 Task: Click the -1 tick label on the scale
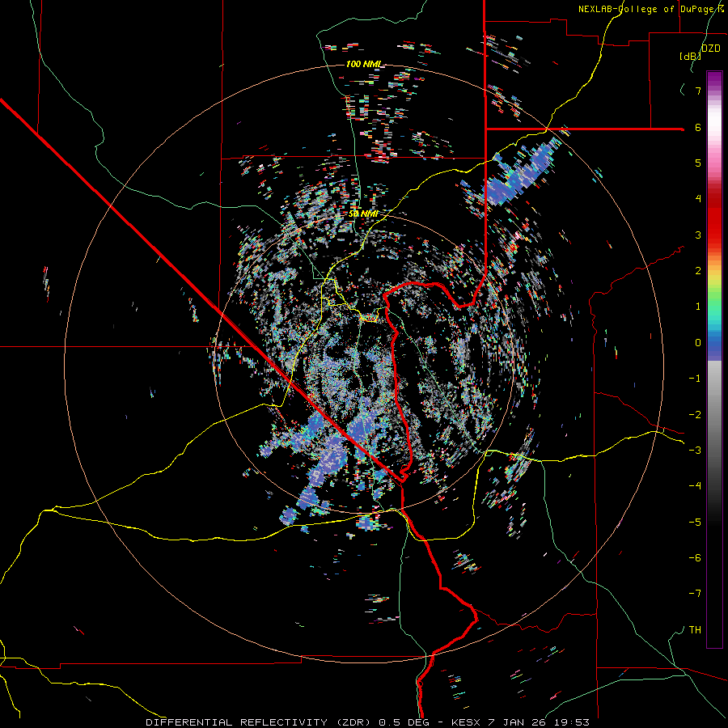(x=695, y=379)
